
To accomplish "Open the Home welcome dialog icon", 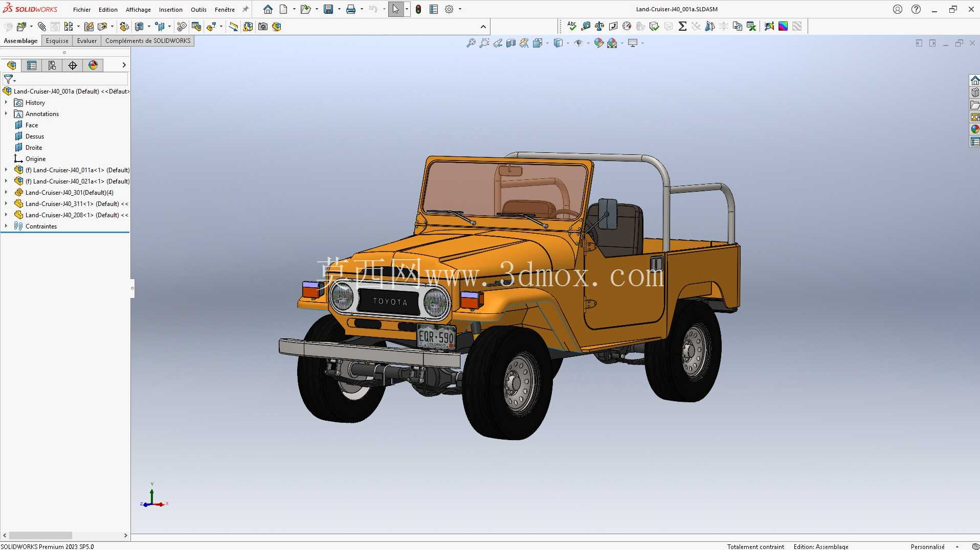I will (268, 9).
